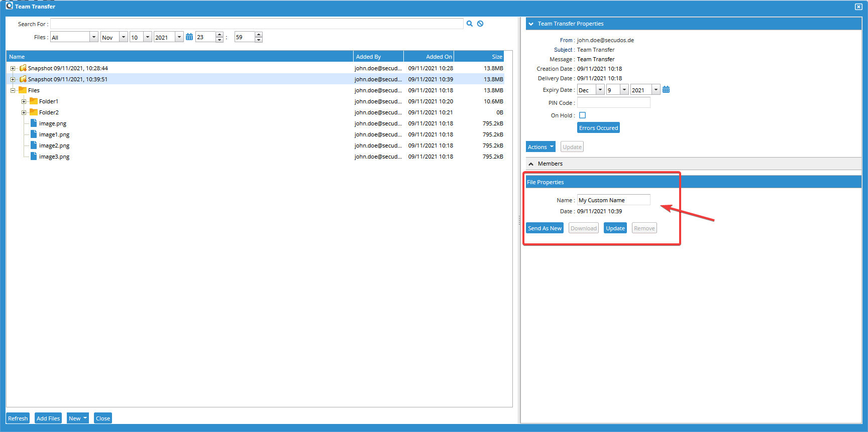Open the files date calendar picker

(189, 37)
